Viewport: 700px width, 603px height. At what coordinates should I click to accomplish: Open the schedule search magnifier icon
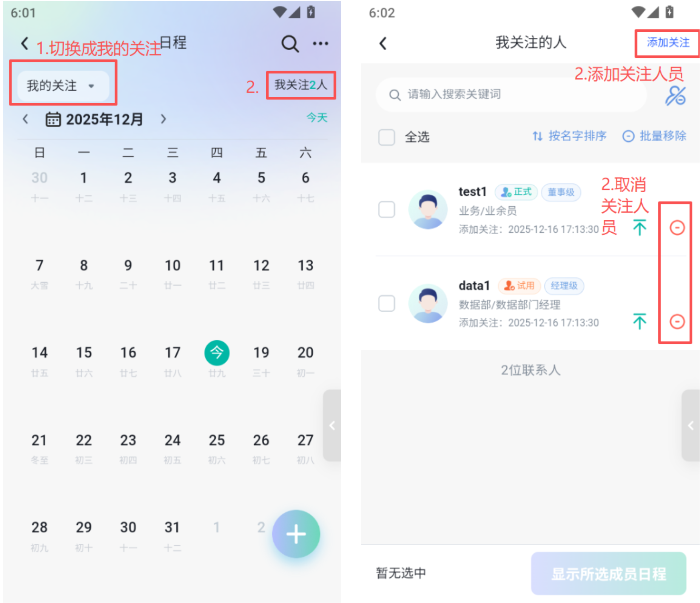pyautogui.click(x=290, y=44)
